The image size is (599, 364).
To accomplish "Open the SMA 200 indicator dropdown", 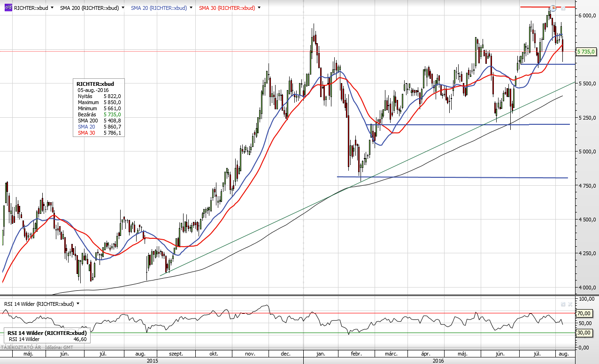I will [x=123, y=8].
